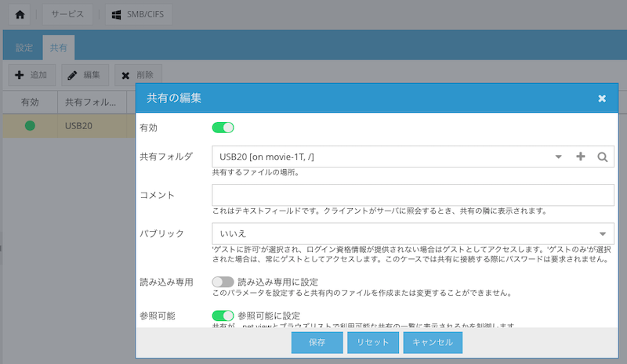Click the green status dot for USB20

(30, 126)
